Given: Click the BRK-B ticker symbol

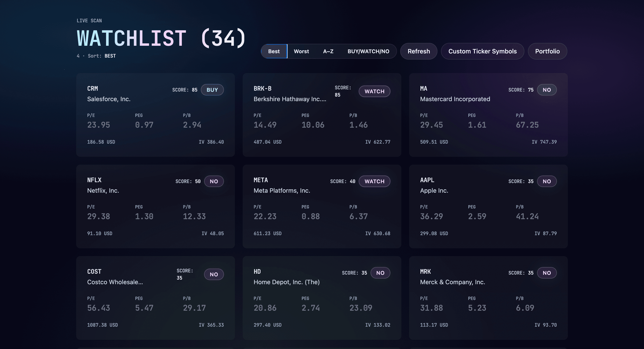Looking at the screenshot, I should pyautogui.click(x=262, y=88).
